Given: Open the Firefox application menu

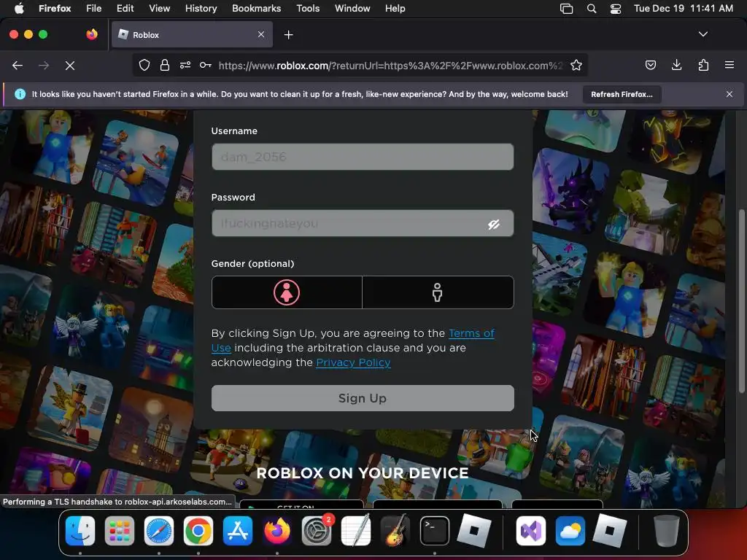Looking at the screenshot, I should click(x=55, y=9).
